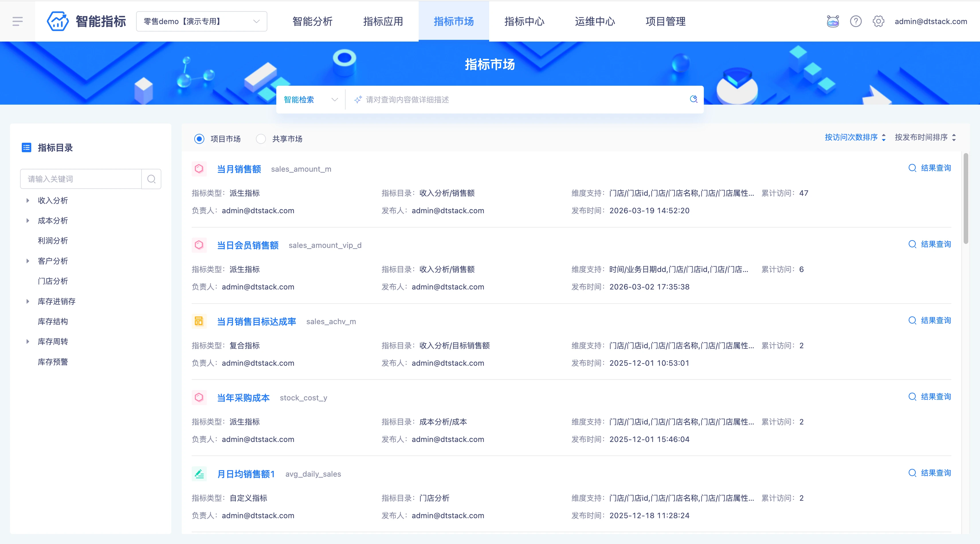Click the magnifier icon for 月日均销售额1 结果查询

(912, 473)
